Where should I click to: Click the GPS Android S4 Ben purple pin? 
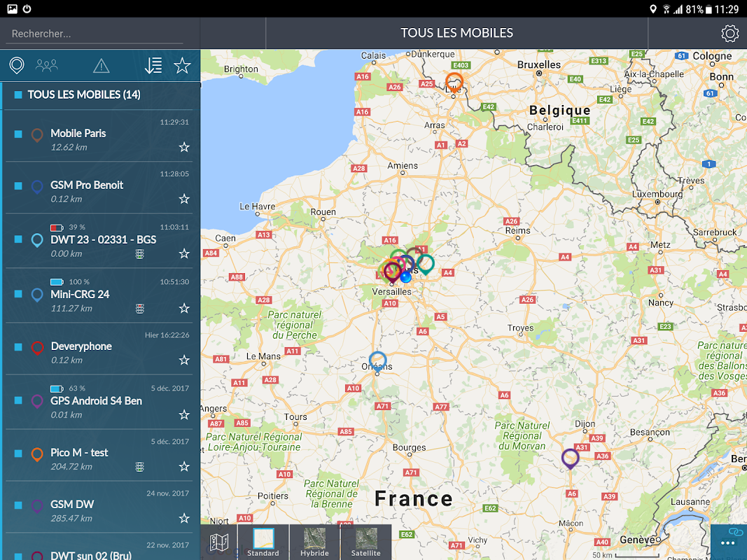(x=37, y=401)
